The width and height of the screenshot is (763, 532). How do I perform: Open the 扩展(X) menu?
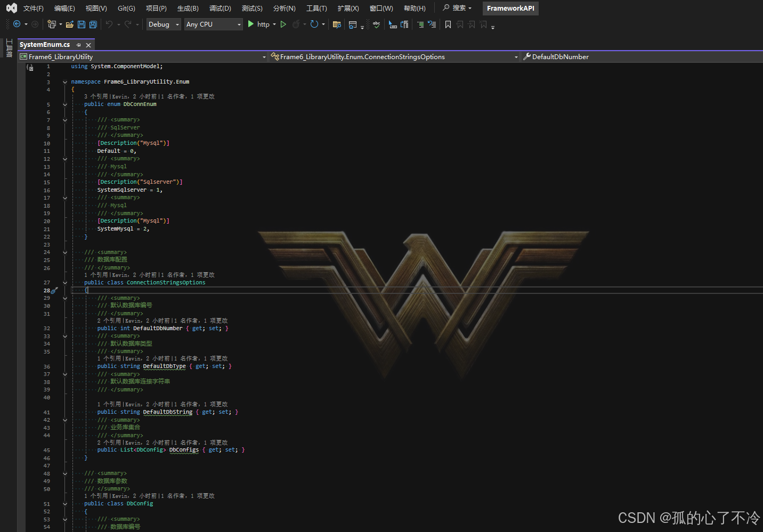tap(348, 8)
